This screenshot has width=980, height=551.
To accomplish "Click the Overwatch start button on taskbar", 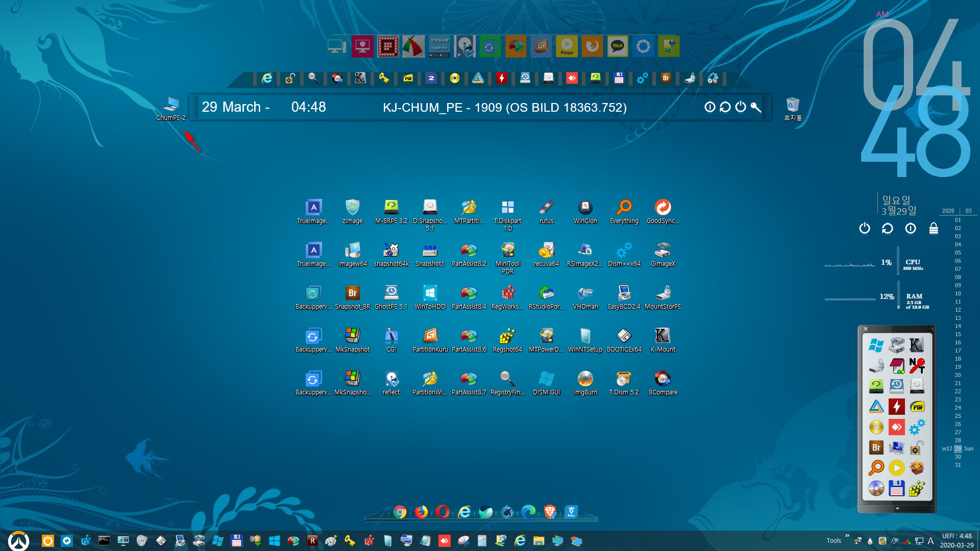I will [19, 541].
